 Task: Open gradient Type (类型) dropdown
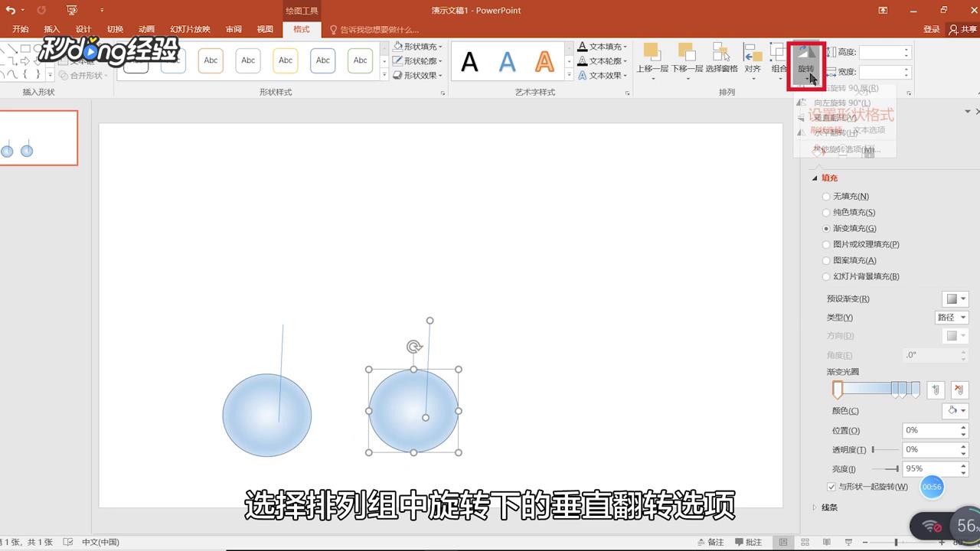(952, 317)
